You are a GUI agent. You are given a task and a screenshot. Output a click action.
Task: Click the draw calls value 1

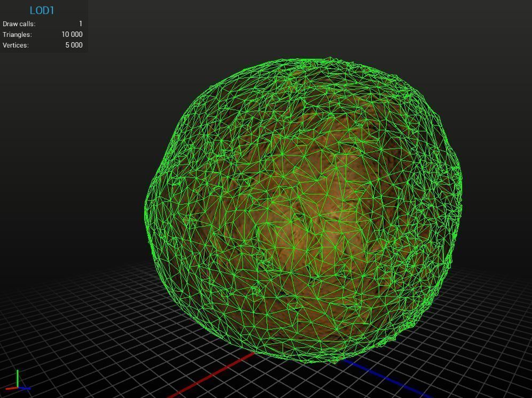81,24
